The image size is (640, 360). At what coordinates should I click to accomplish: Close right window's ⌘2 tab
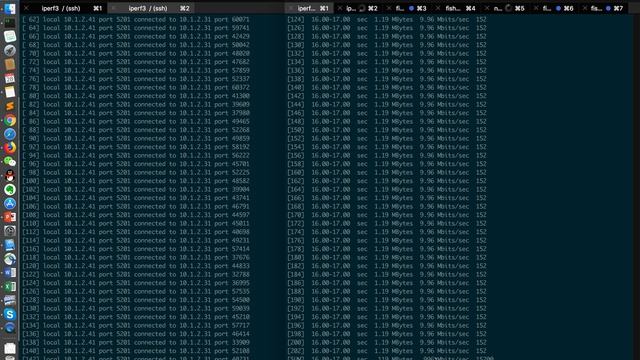coord(340,8)
